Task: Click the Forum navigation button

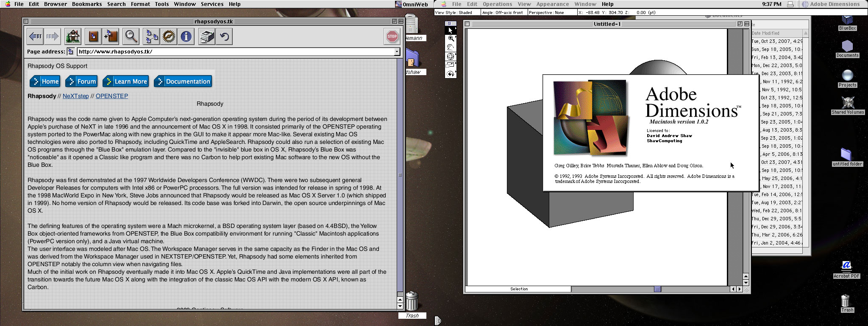Action: (x=81, y=81)
